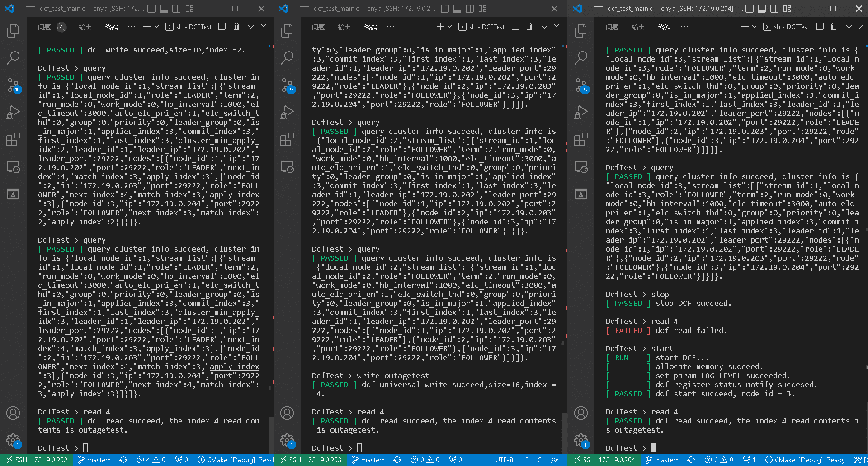Image resolution: width=868 pixels, height=466 pixels.
Task: Toggle bottom panel in left window title bar
Action: 165,9
